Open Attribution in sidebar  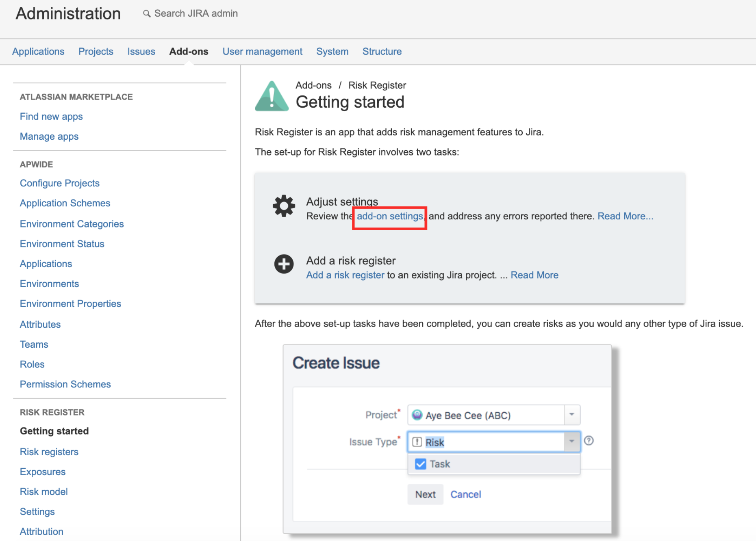pos(42,531)
